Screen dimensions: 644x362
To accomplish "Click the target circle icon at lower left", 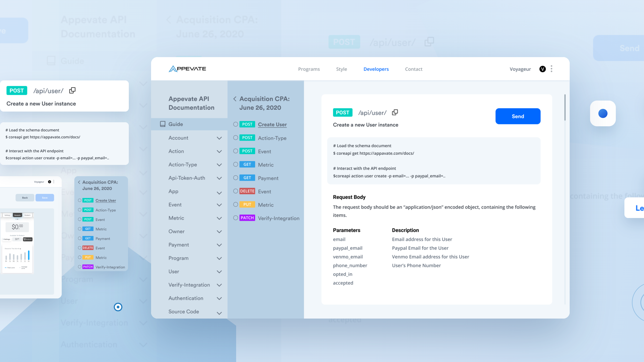I will (x=118, y=307).
